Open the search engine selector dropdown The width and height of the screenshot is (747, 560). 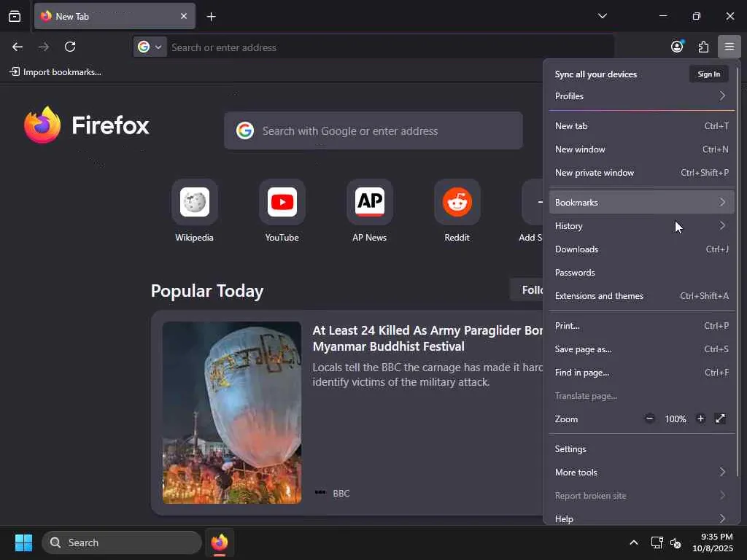tap(150, 47)
